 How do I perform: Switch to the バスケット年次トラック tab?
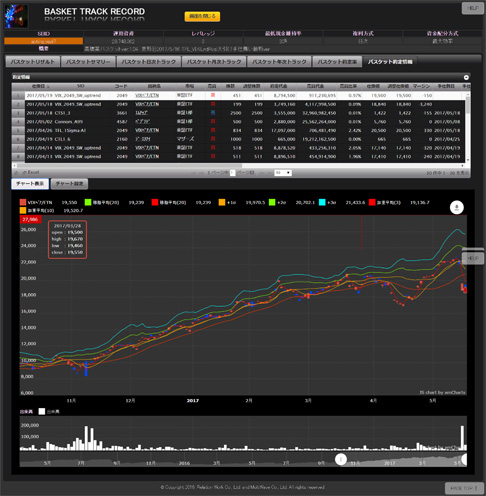click(x=279, y=62)
